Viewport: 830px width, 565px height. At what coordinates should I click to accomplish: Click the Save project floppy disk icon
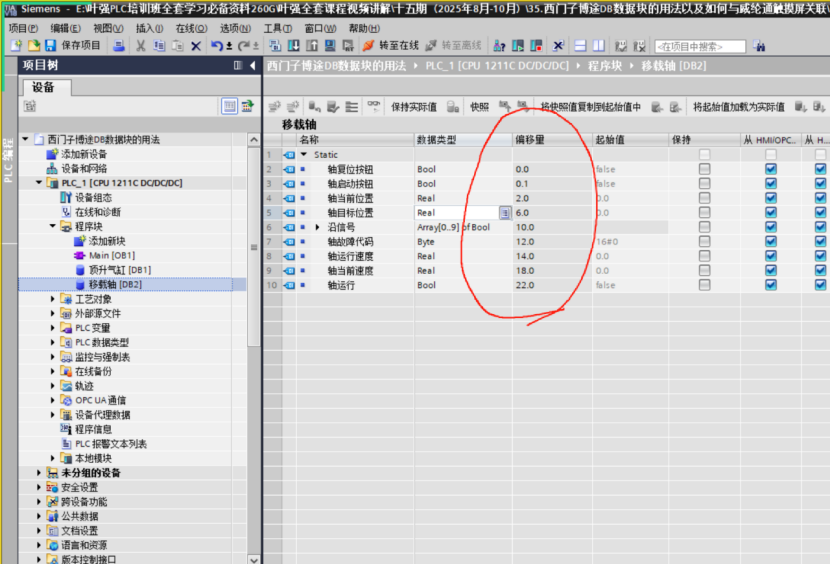point(50,46)
